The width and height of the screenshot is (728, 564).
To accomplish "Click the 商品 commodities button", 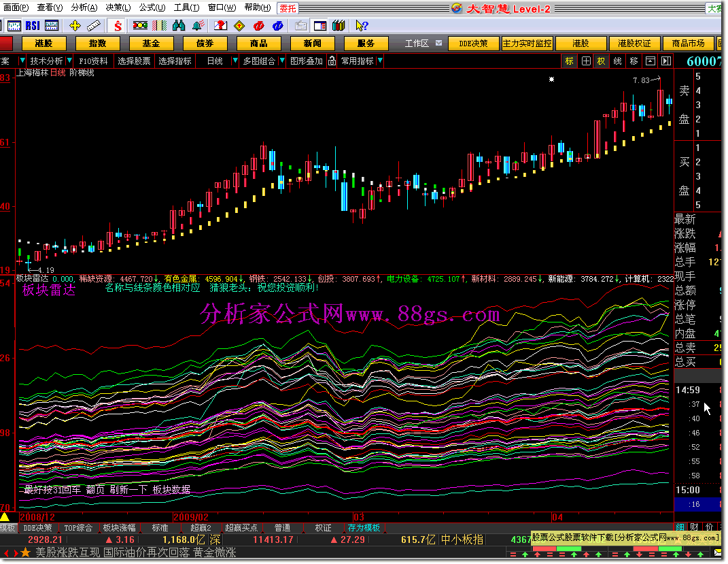I will 258,44.
